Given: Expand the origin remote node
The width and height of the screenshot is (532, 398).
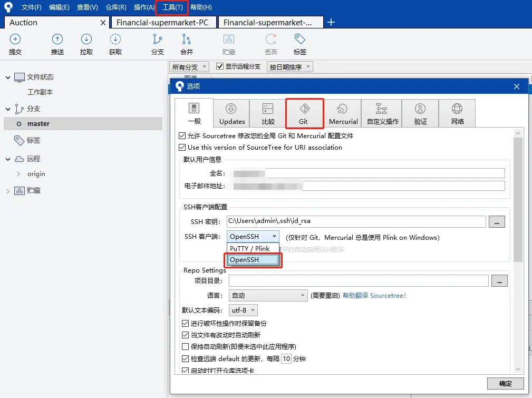Looking at the screenshot, I should [x=18, y=174].
